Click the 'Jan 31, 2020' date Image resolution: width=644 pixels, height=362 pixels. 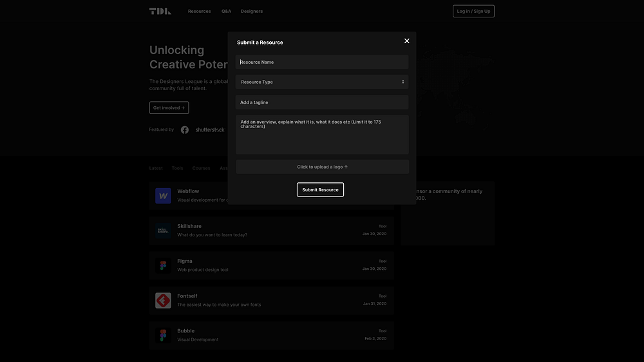coord(375,303)
